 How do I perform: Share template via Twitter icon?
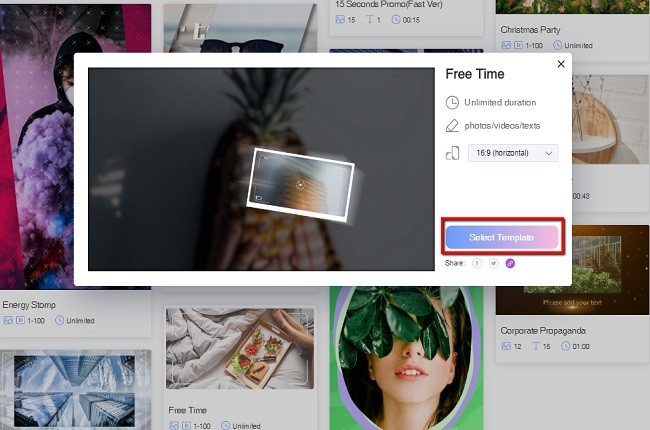pyautogui.click(x=493, y=263)
